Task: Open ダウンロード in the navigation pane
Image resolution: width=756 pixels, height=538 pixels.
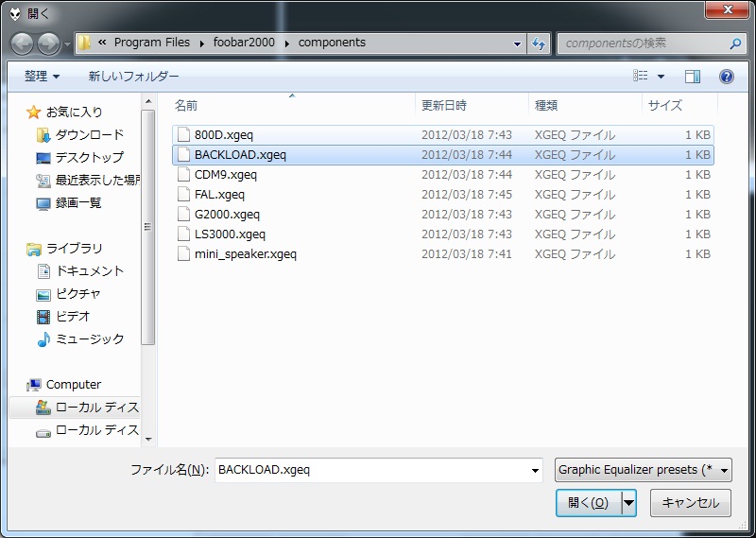Action: (x=90, y=134)
